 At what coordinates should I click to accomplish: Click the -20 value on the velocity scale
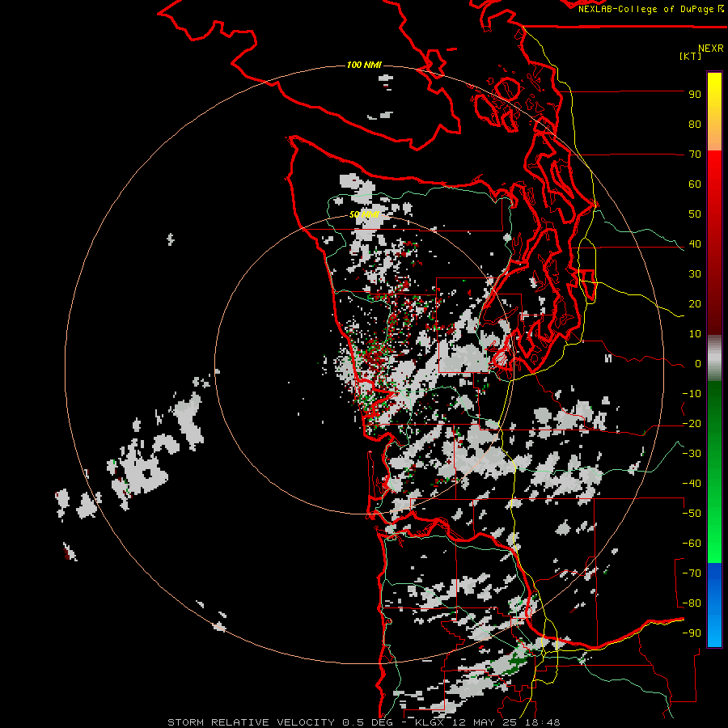[x=692, y=424]
